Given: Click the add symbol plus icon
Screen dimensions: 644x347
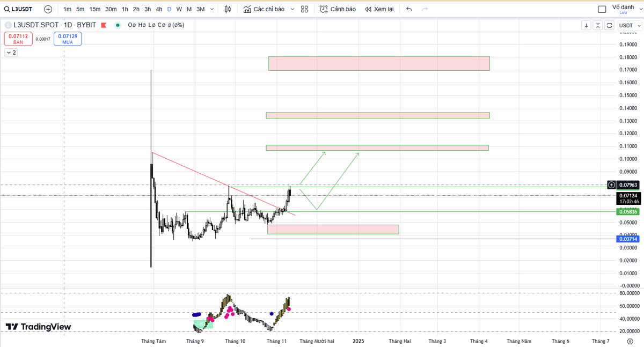Looking at the screenshot, I should click(48, 9).
